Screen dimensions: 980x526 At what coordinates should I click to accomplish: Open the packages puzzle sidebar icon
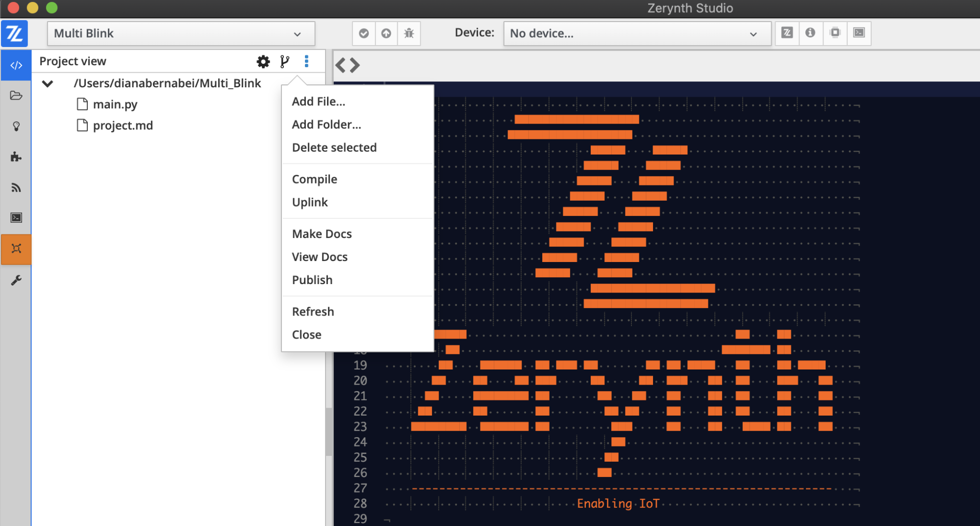[x=16, y=157]
